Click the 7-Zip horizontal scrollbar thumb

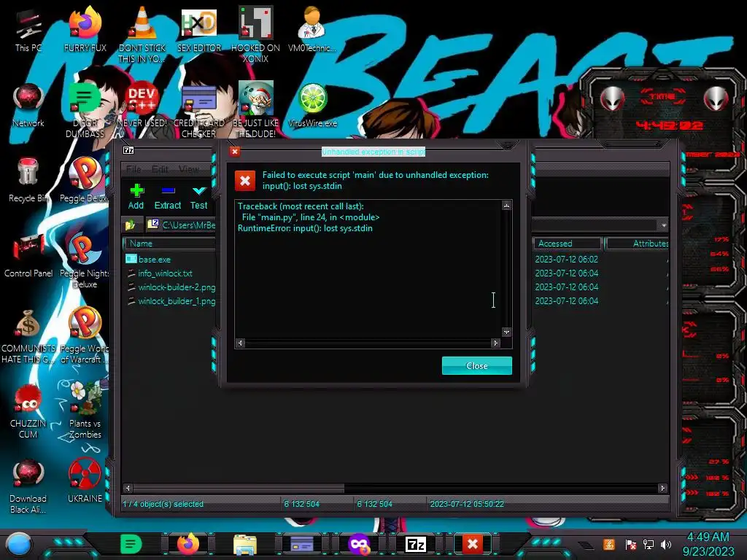coord(239,488)
